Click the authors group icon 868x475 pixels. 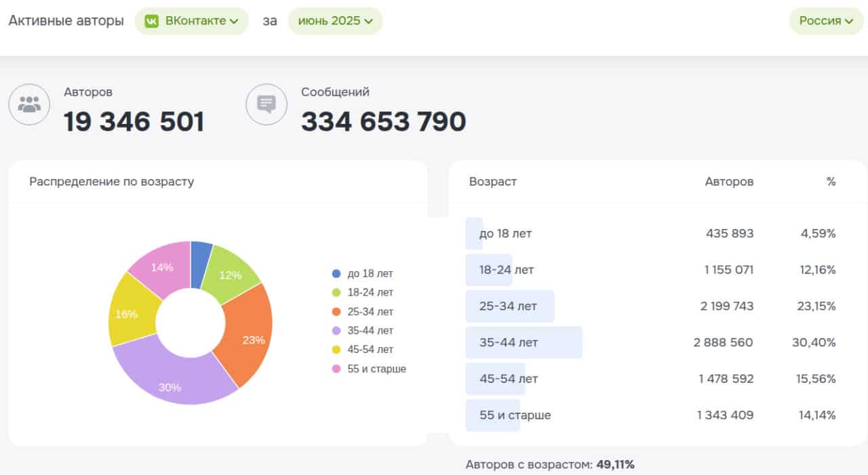[29, 104]
